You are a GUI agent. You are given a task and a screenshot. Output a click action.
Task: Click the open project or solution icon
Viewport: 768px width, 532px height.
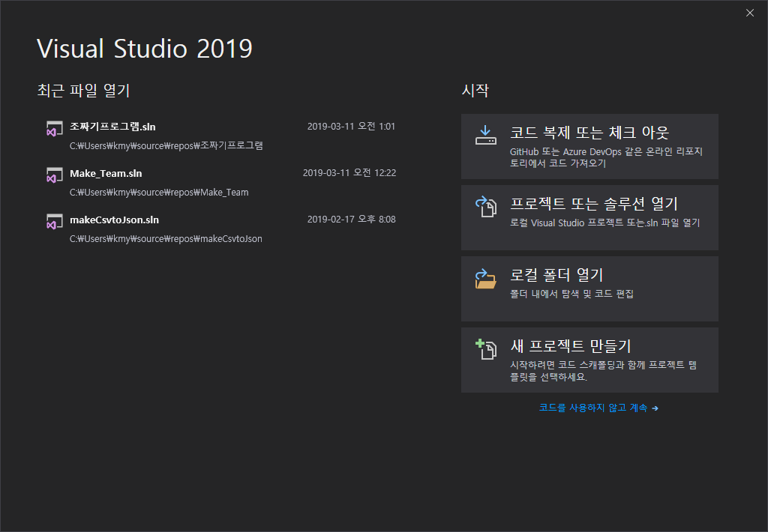coord(486,207)
